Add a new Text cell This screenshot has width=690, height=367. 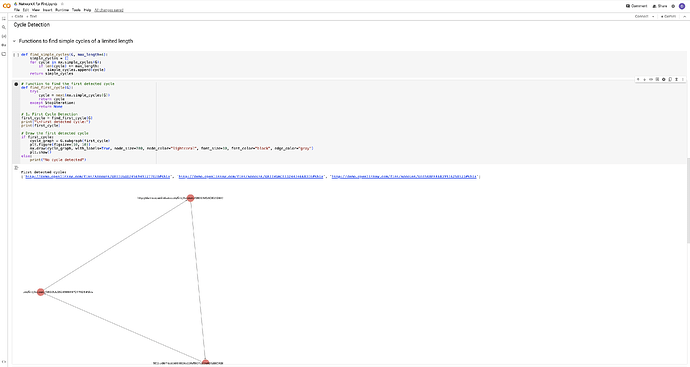(x=32, y=16)
